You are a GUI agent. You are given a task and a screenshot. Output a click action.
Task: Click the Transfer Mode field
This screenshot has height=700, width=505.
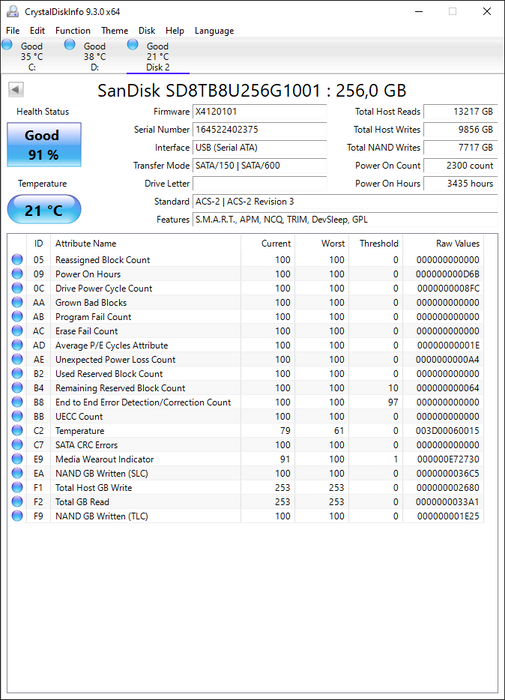click(259, 165)
